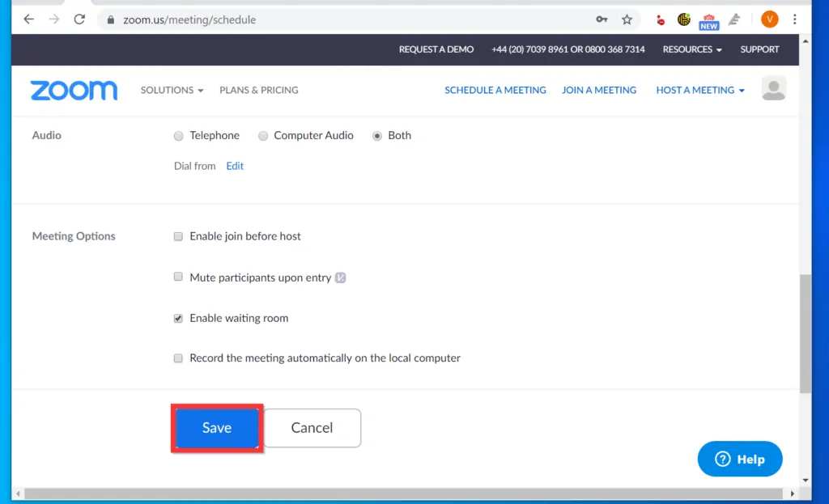Open the Help chat button
The height and width of the screenshot is (504, 829).
coord(740,459)
